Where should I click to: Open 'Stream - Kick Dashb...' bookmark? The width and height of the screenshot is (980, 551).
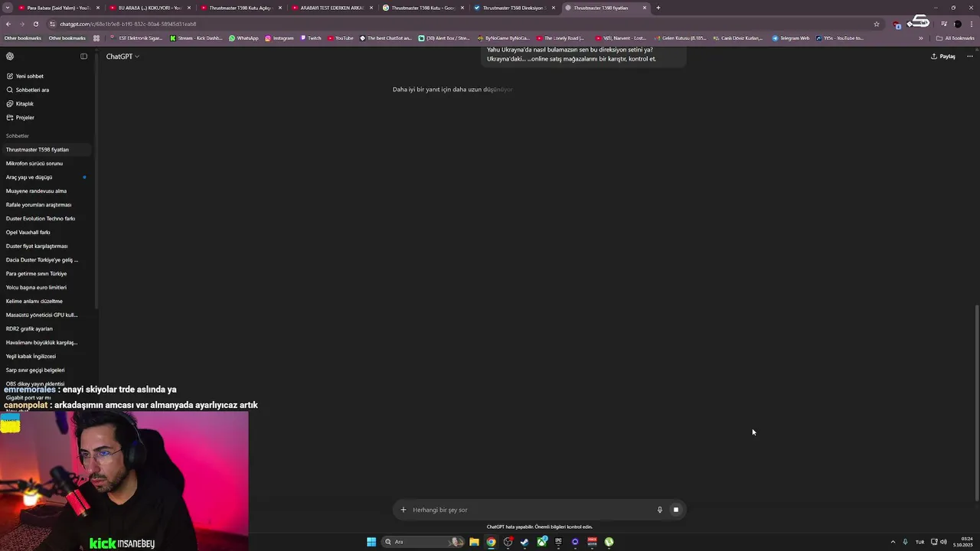click(196, 38)
